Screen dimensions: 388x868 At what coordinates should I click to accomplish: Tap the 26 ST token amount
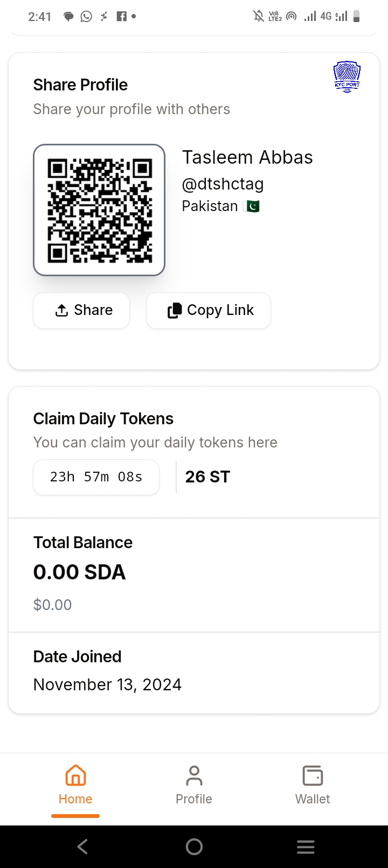pyautogui.click(x=207, y=477)
